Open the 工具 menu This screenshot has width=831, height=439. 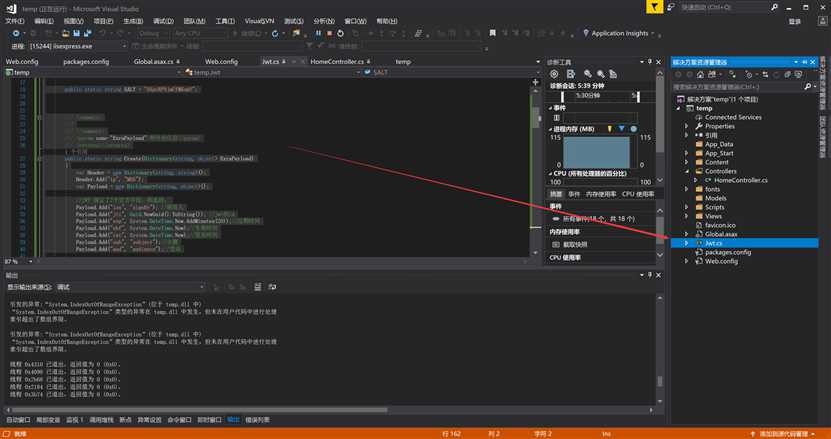coord(225,21)
